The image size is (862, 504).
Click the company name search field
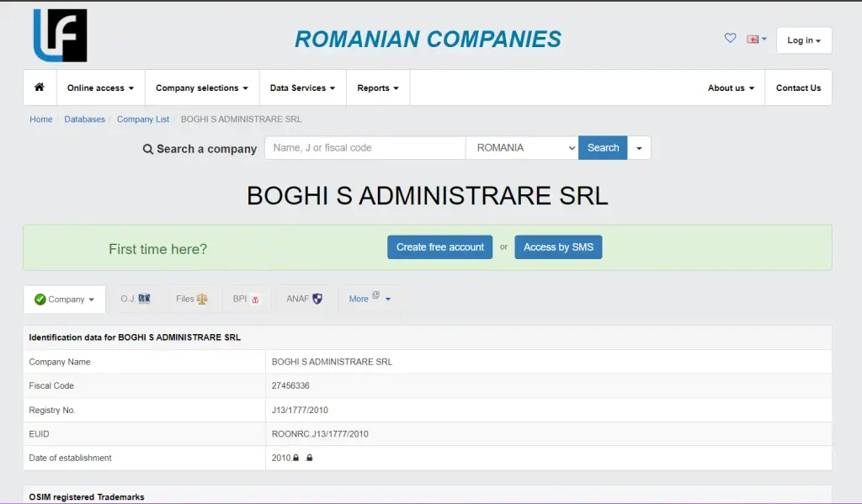pyautogui.click(x=364, y=148)
